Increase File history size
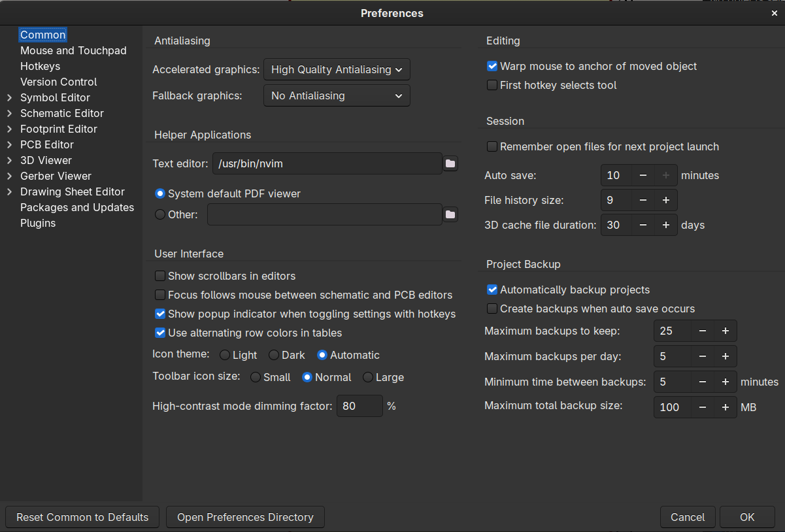Screen dimensions: 785x532 click(666, 200)
